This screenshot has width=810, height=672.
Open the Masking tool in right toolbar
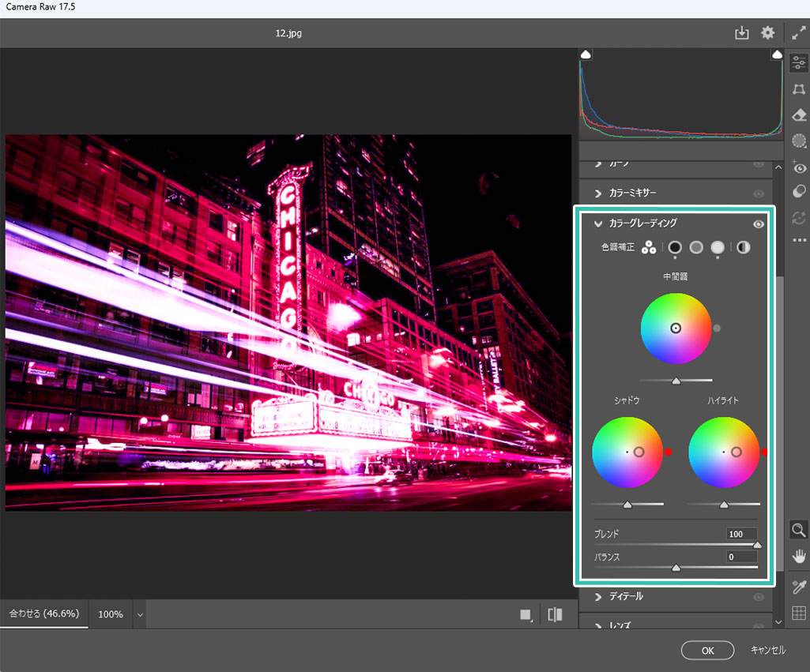coord(798,141)
